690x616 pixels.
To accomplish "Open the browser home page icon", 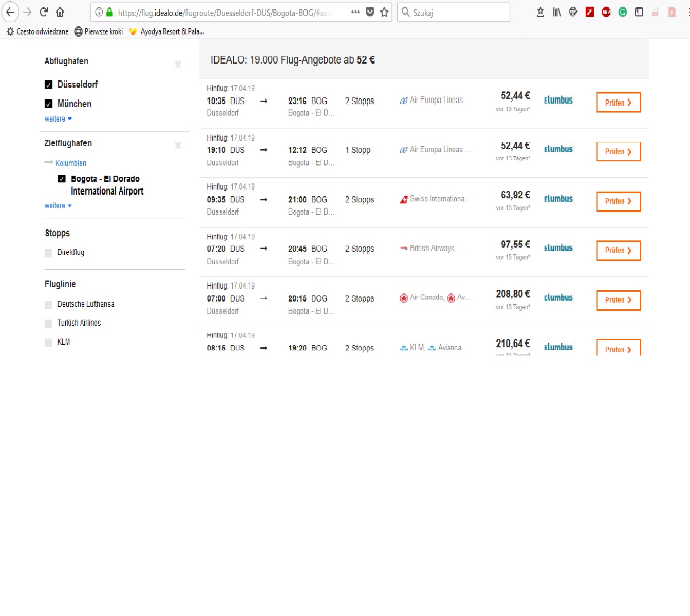I will pyautogui.click(x=60, y=12).
